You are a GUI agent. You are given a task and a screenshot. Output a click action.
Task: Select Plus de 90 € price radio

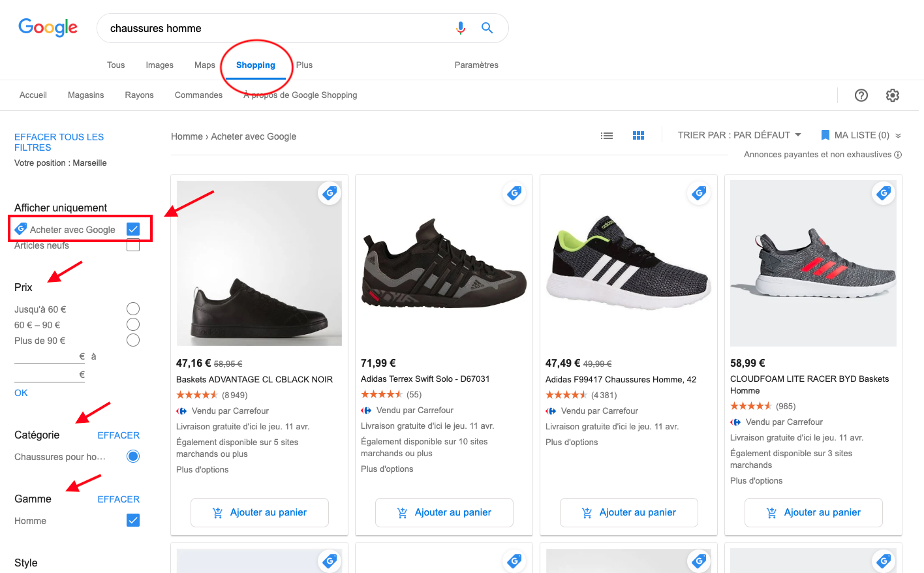coord(133,340)
